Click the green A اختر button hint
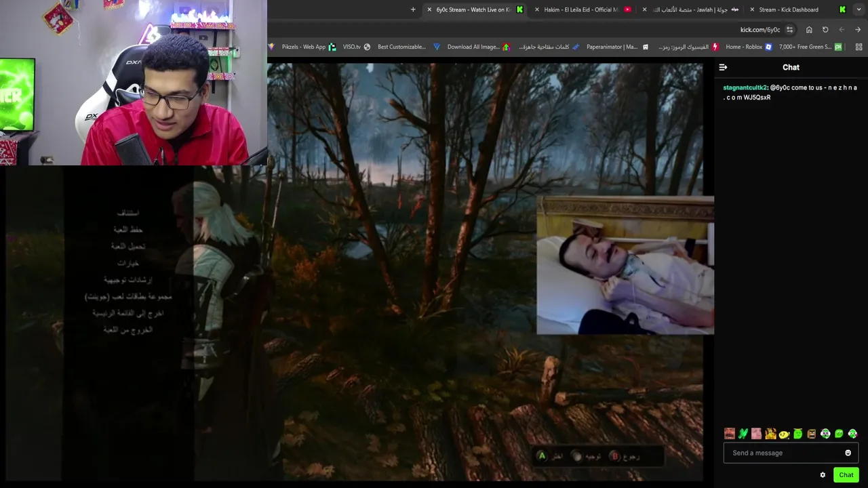The width and height of the screenshot is (868, 488). pyautogui.click(x=550, y=456)
